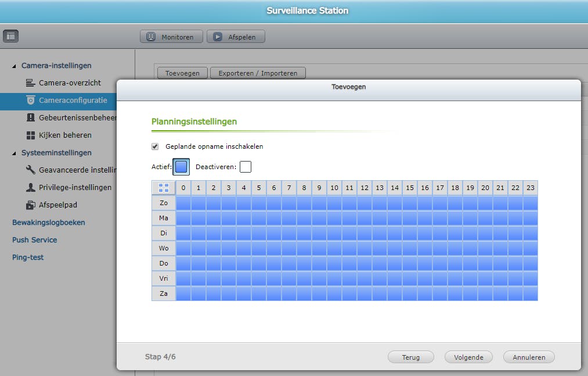The image size is (588, 376).
Task: Go back with the Terug button
Action: [411, 357]
